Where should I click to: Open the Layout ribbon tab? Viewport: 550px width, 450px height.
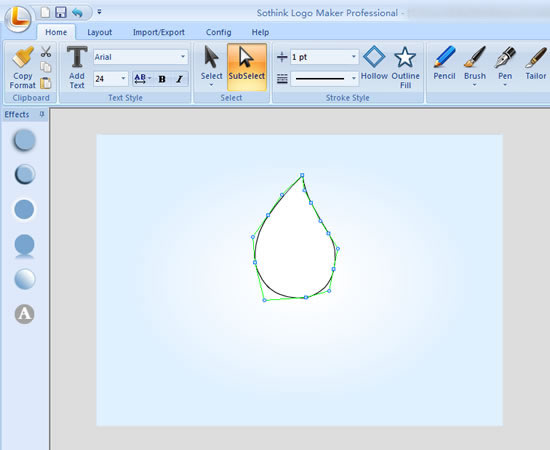pos(99,32)
